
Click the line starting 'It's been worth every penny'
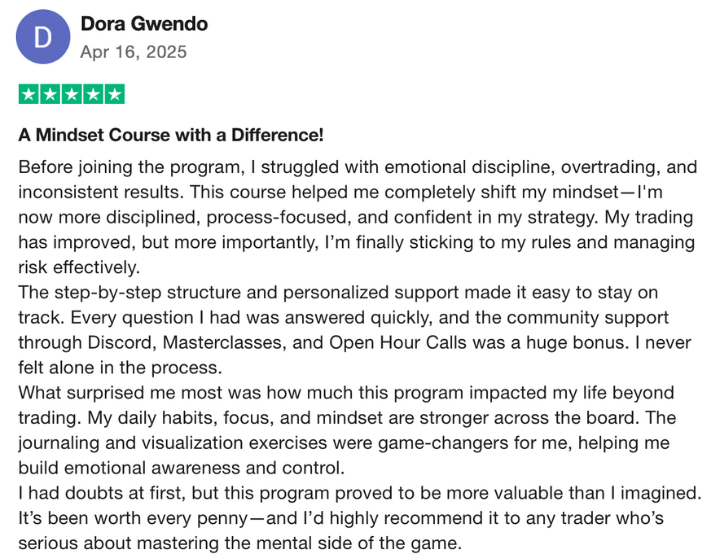click(341, 518)
